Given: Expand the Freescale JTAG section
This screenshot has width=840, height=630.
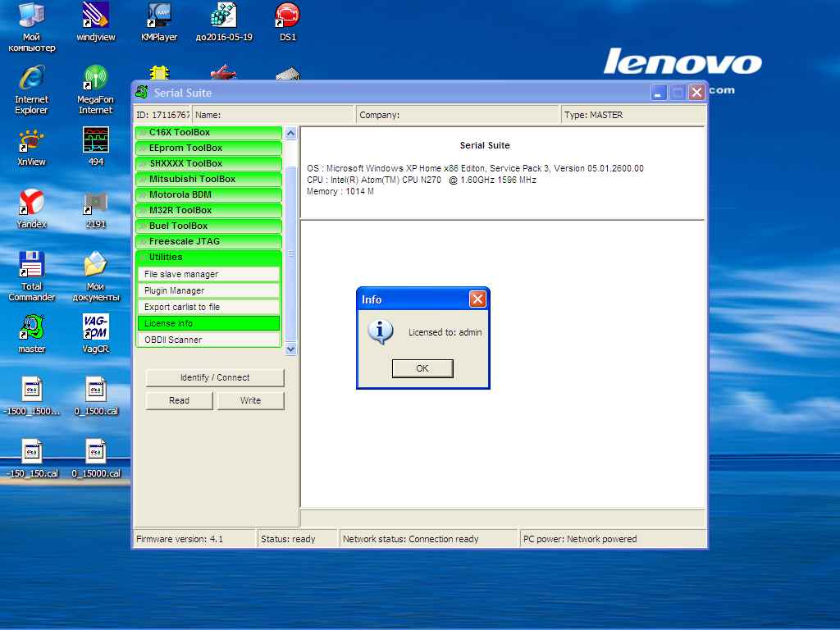Looking at the screenshot, I should point(209,241).
